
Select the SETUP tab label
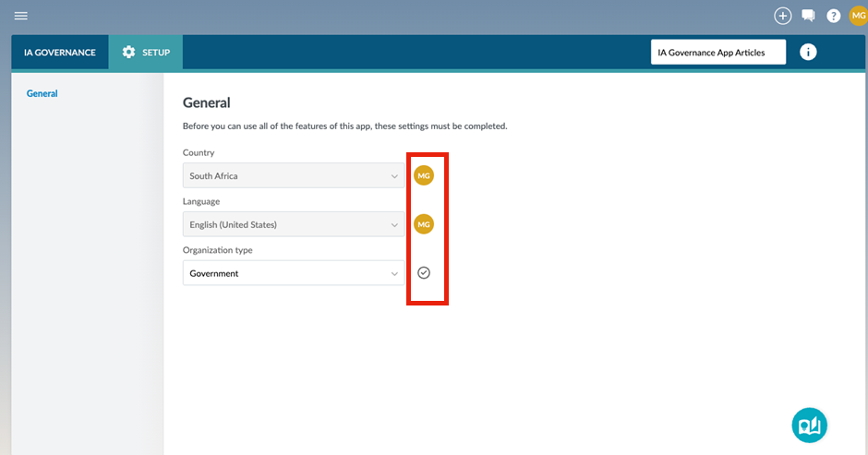click(156, 53)
